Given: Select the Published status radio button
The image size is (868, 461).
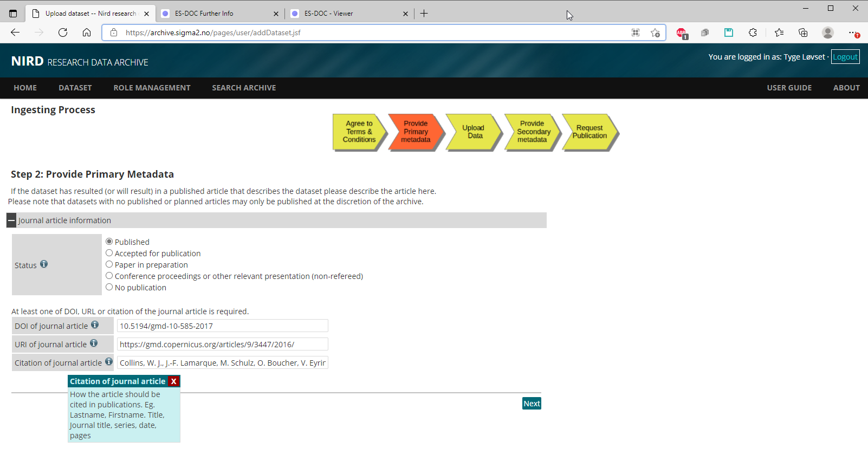Looking at the screenshot, I should click(109, 242).
